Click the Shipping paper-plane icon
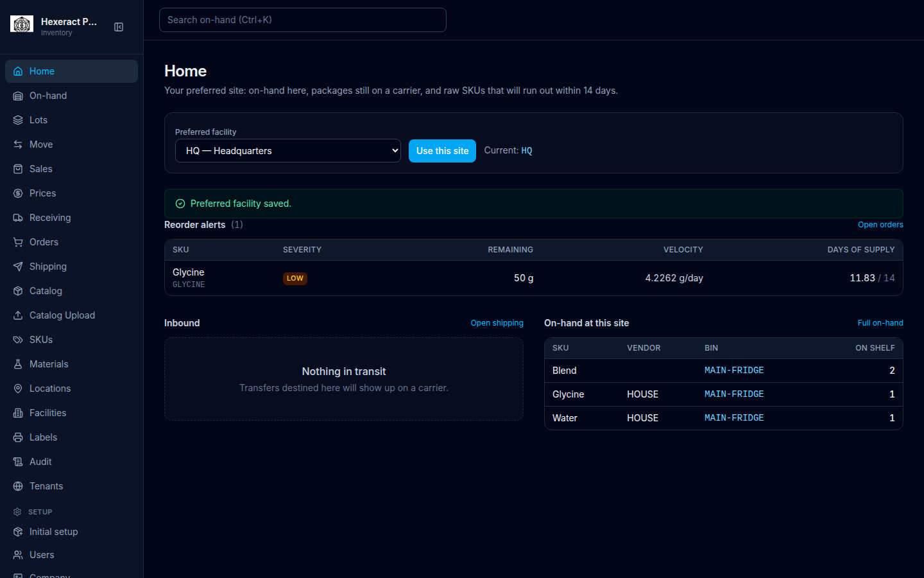The height and width of the screenshot is (578, 924). 18,267
